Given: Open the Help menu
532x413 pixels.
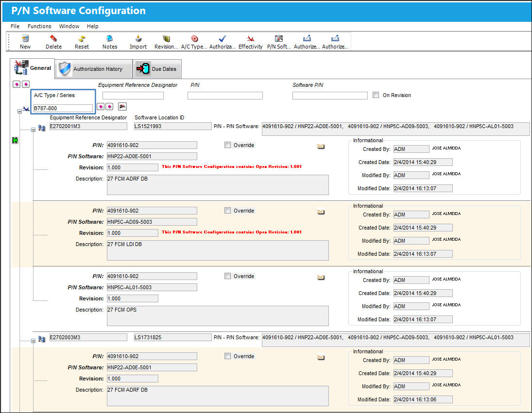Looking at the screenshot, I should 92,26.
